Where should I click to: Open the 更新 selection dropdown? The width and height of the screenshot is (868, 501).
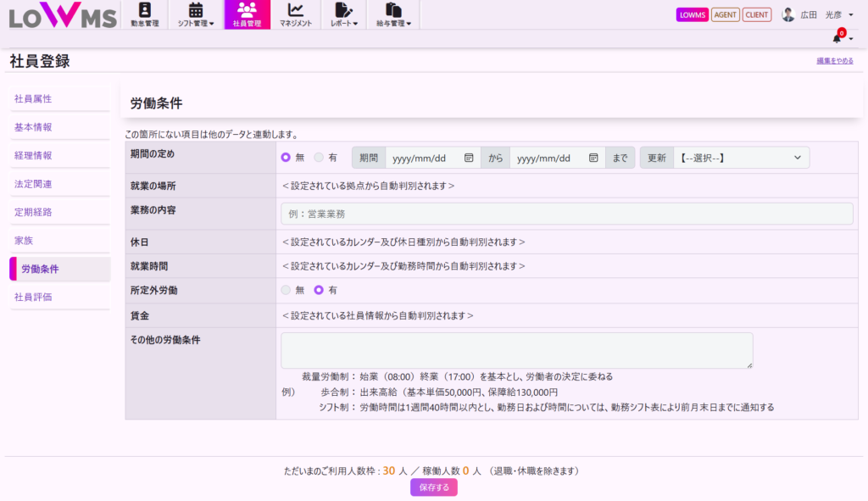pos(741,158)
